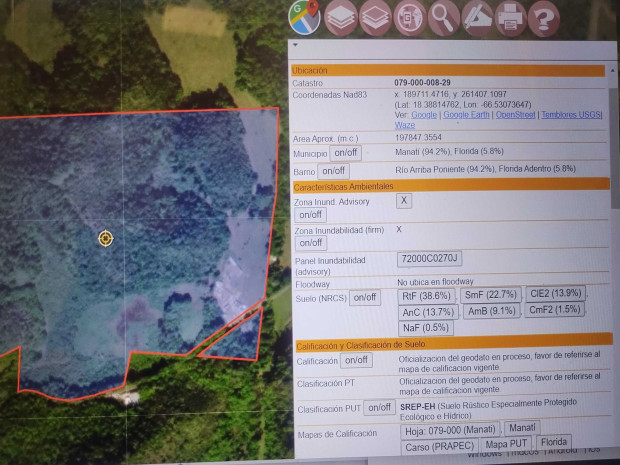
Task: Open the Temblores USGS link
Action: 571,115
